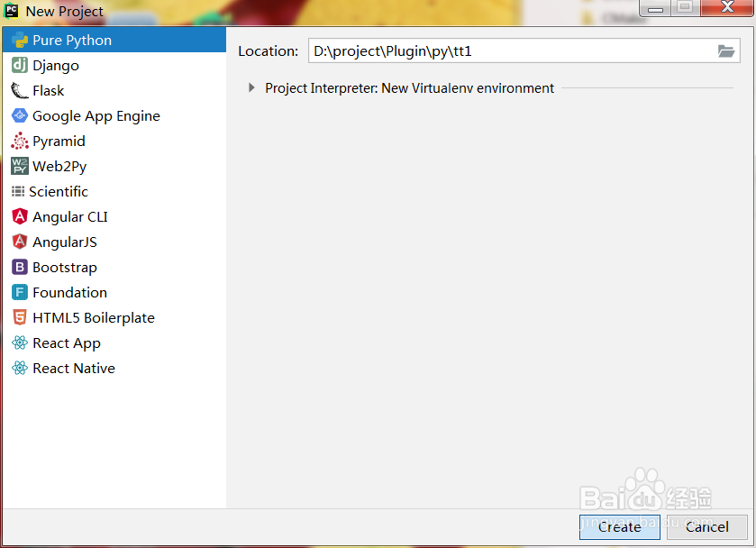Open the Location folder browser
The image size is (756, 548).
(x=725, y=50)
